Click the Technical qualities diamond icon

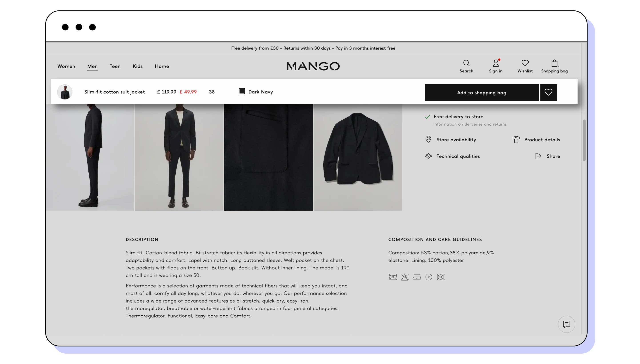click(x=428, y=156)
